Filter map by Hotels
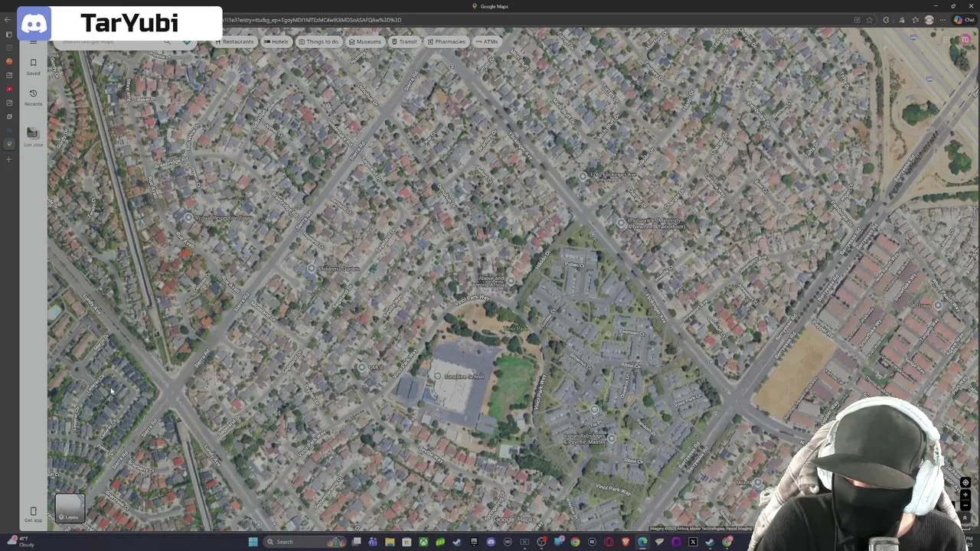 pos(276,41)
